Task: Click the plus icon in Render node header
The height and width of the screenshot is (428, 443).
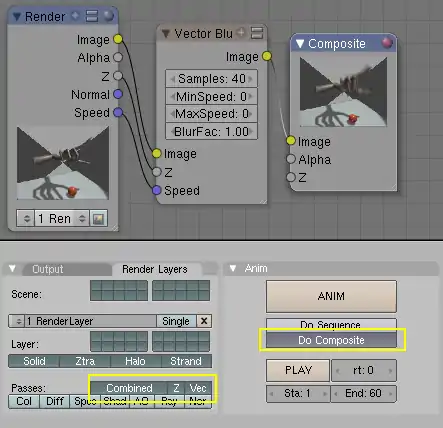Action: [x=76, y=15]
